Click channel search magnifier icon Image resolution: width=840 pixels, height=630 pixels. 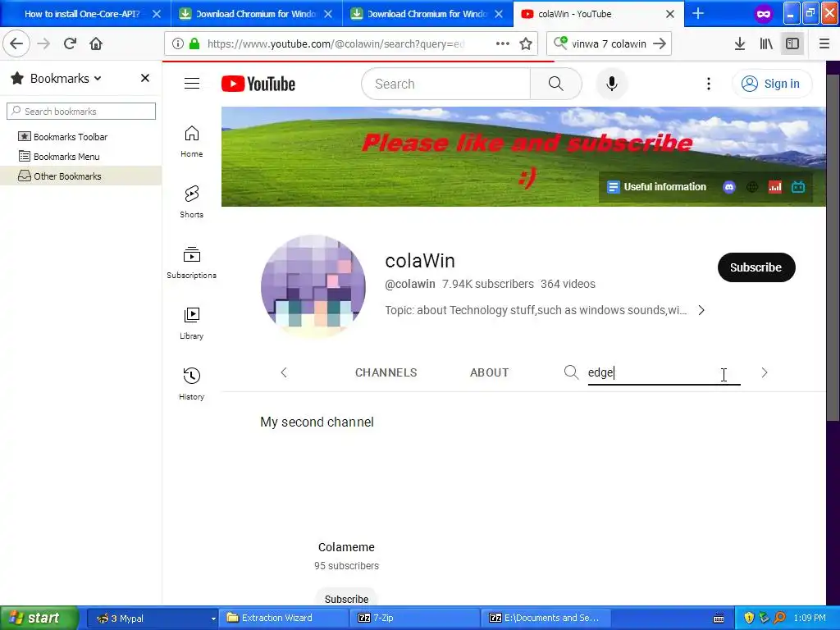[x=571, y=372]
